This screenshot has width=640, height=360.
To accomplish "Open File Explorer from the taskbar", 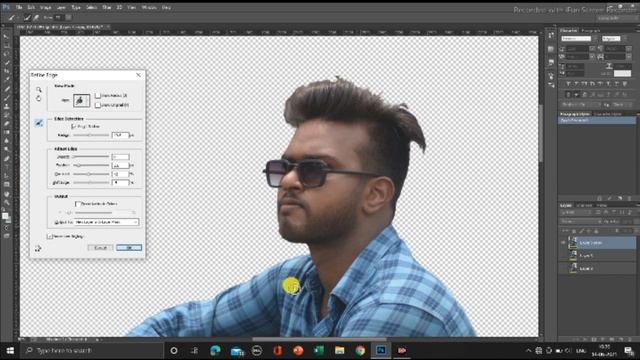I will click(339, 351).
